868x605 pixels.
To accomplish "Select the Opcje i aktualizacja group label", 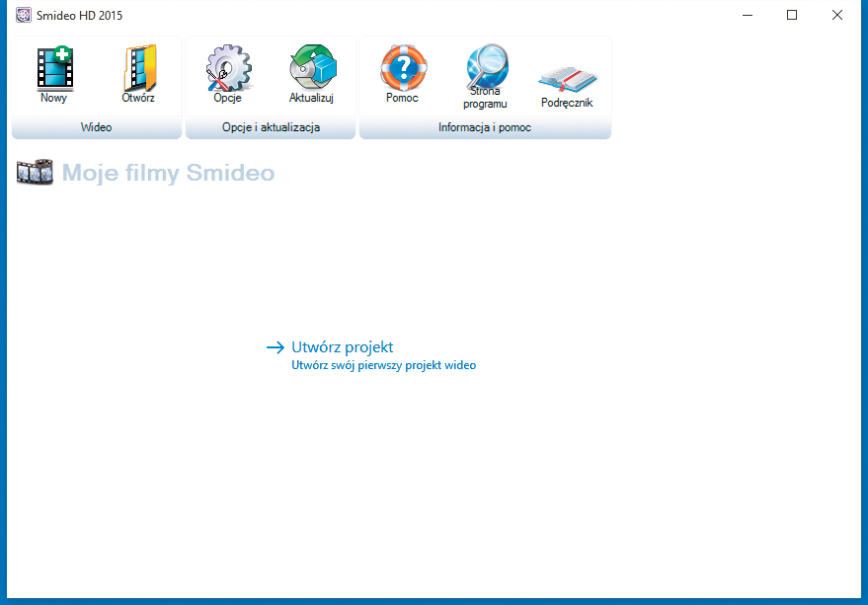I will 271,128.
